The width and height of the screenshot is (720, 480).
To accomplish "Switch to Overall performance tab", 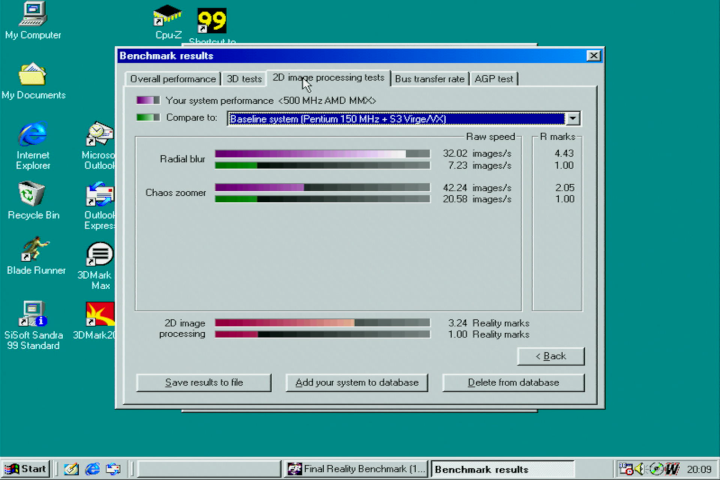I will tap(173, 79).
